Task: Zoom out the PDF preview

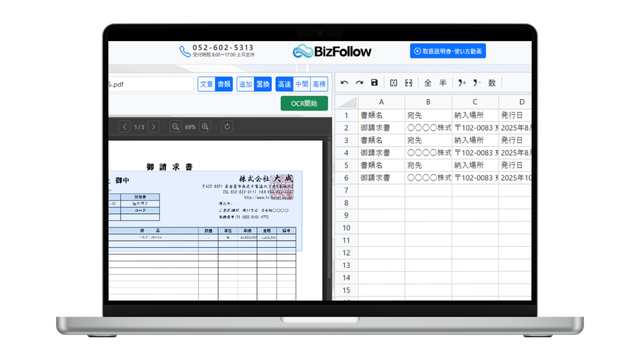Action: tap(176, 127)
